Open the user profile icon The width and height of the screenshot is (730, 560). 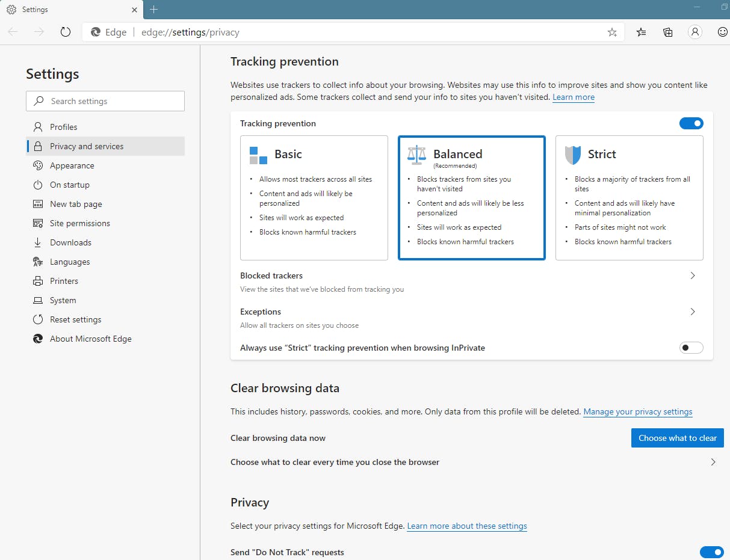[x=695, y=32]
